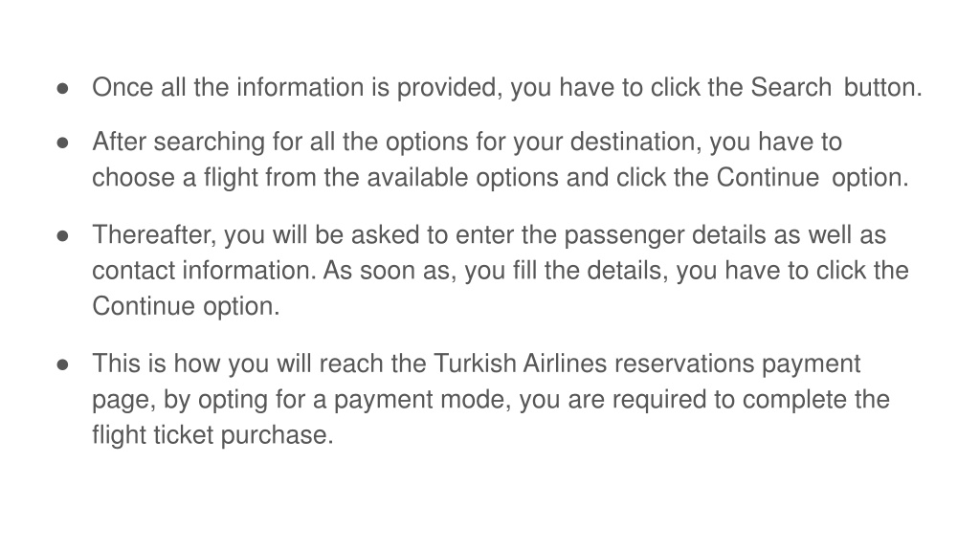Click Continue option in third bullet
980x551 pixels.
[x=186, y=306]
